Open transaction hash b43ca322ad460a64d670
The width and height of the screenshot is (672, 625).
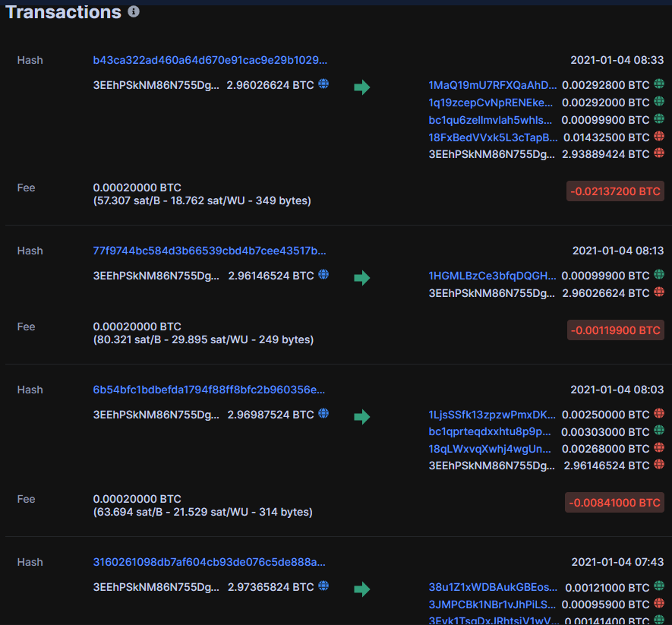(210, 60)
